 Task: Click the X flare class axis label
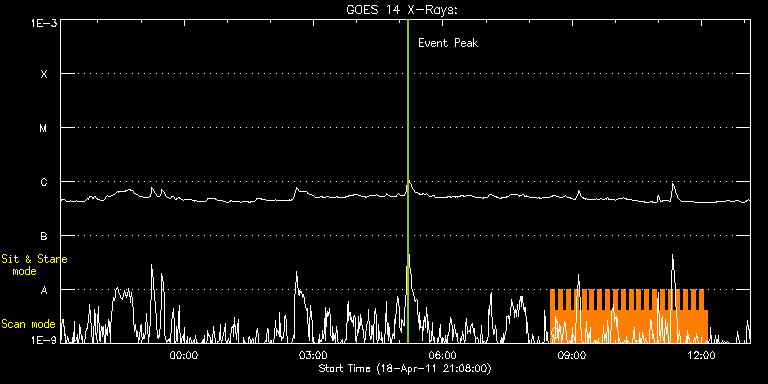point(44,74)
